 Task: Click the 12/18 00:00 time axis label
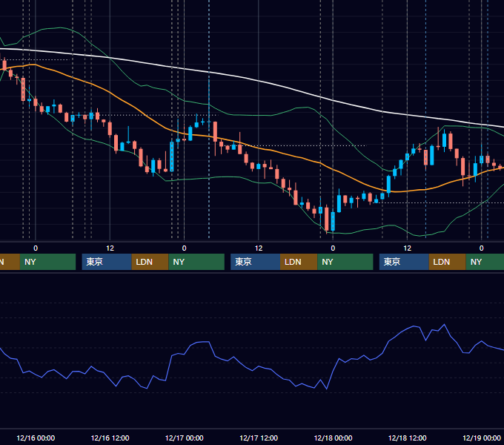[333, 438]
